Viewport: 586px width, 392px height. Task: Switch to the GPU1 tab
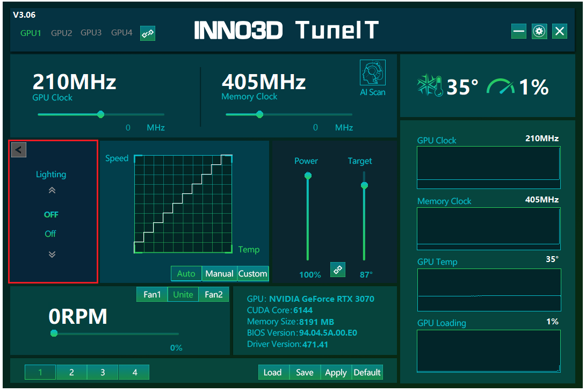tap(31, 33)
